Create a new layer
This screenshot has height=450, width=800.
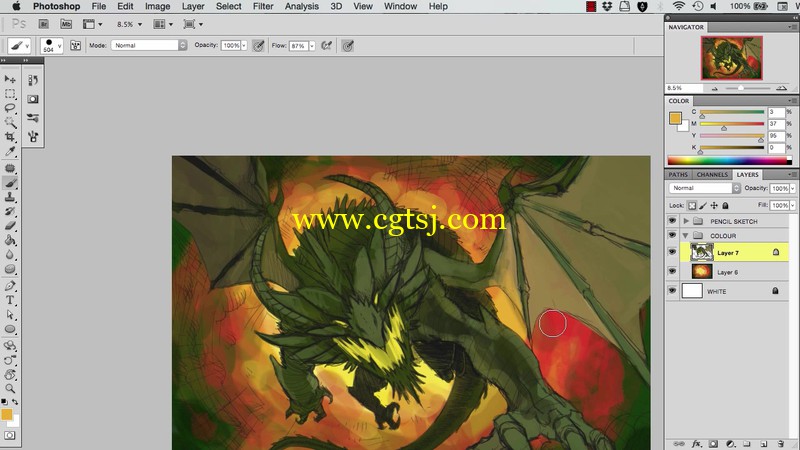pyautogui.click(x=764, y=444)
